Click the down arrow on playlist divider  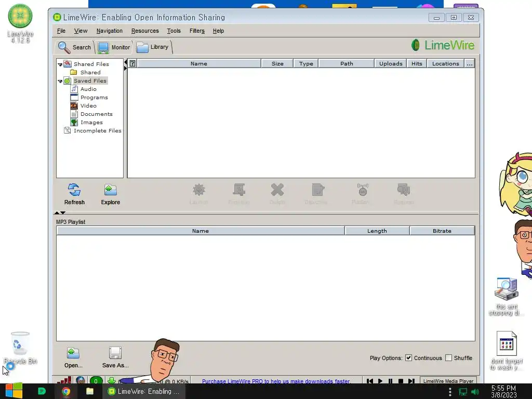[63, 212]
